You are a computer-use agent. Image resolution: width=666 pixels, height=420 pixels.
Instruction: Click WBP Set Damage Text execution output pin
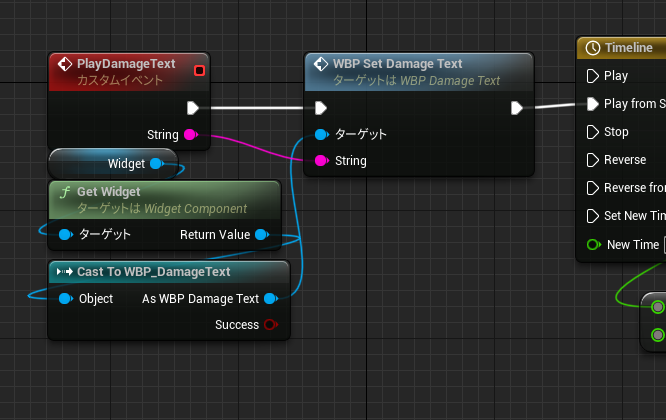point(516,108)
